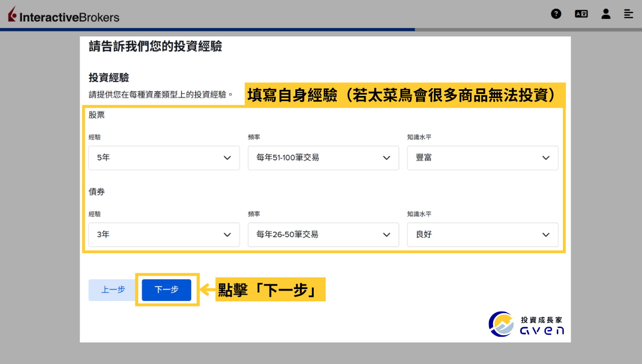
Task: Click the 股票 section label
Action: pyautogui.click(x=97, y=115)
